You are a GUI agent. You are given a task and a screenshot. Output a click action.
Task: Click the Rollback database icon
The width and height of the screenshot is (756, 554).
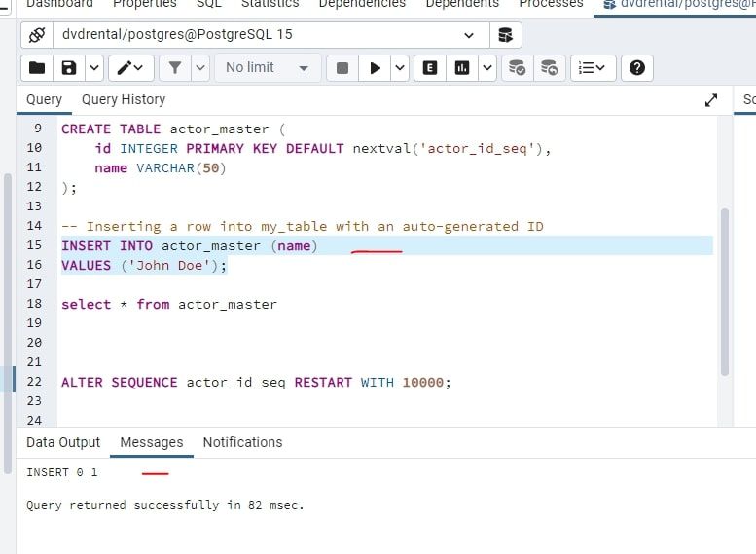point(549,67)
